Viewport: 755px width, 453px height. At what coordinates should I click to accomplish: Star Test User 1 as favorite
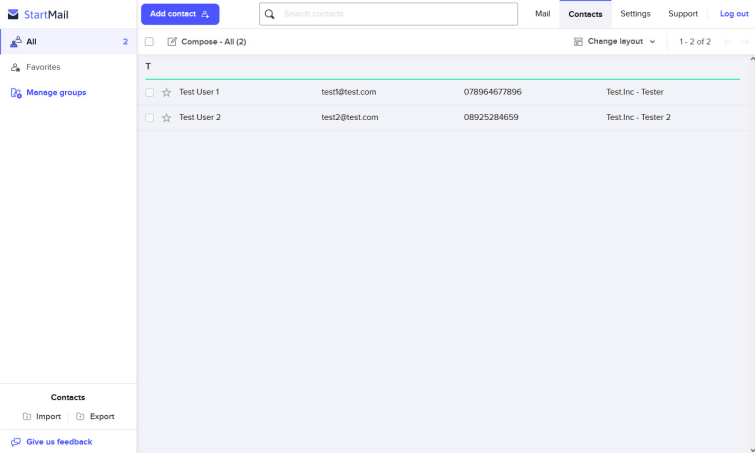pos(167,92)
